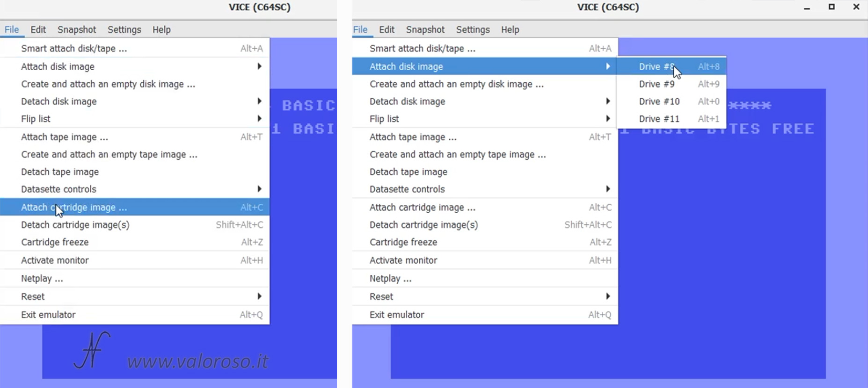Click the signature logo watermark
The height and width of the screenshot is (388, 868).
pos(92,350)
